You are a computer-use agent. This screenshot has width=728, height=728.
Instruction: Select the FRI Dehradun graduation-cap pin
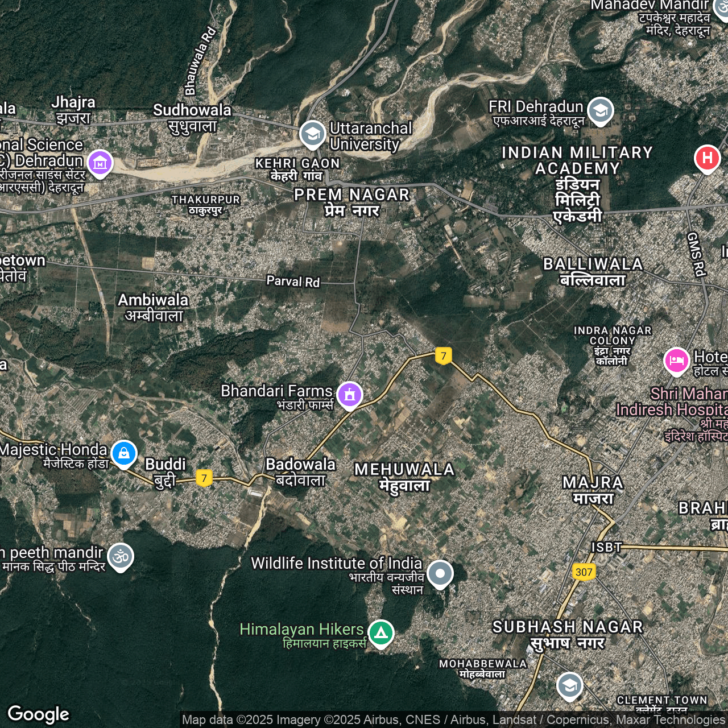(x=600, y=110)
